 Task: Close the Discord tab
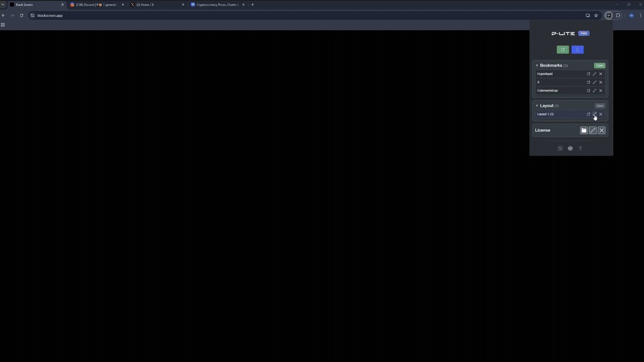[x=123, y=4]
